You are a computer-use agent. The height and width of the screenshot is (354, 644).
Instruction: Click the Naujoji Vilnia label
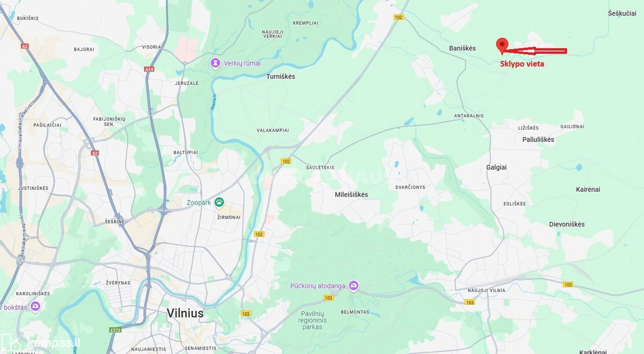pos(486,290)
